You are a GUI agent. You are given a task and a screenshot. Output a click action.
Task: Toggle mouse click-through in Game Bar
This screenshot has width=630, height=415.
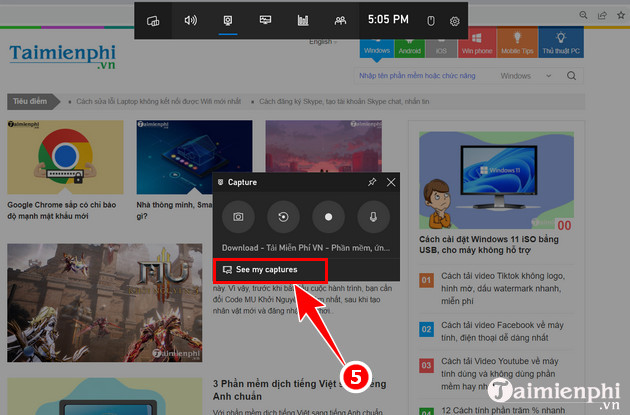[x=431, y=20]
